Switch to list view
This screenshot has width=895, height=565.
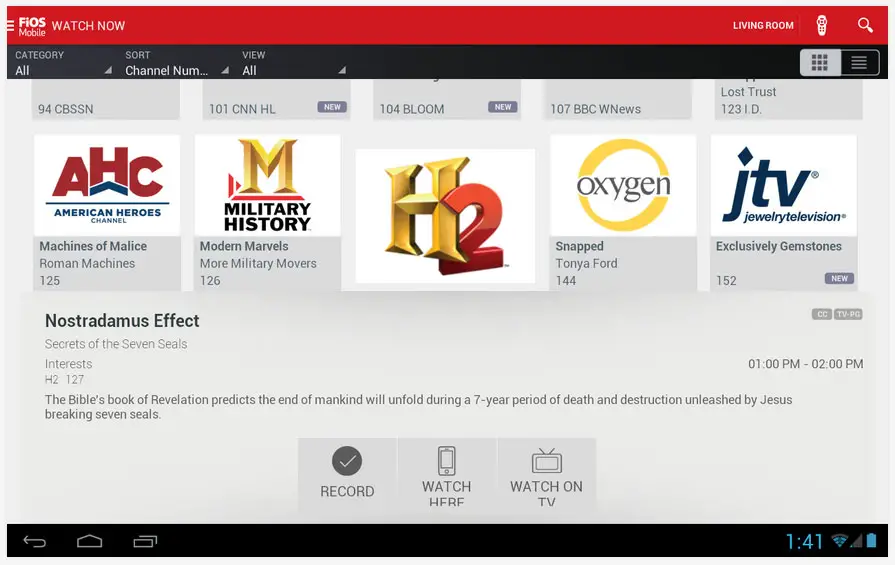(x=859, y=62)
